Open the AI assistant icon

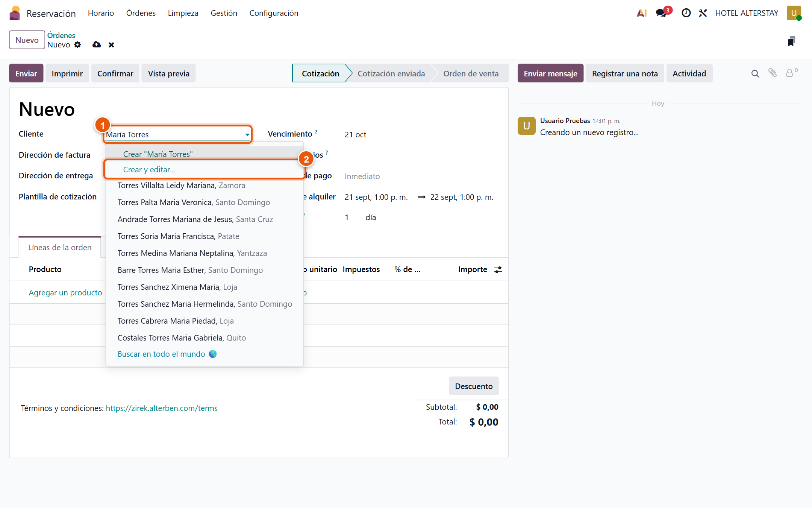point(642,13)
